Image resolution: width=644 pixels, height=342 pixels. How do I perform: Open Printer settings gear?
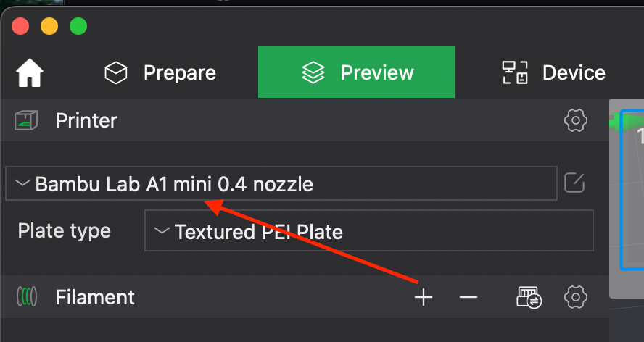coord(575,120)
